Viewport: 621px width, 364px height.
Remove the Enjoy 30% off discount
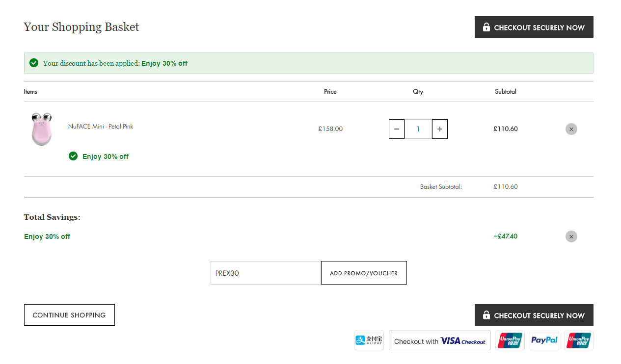(x=571, y=236)
